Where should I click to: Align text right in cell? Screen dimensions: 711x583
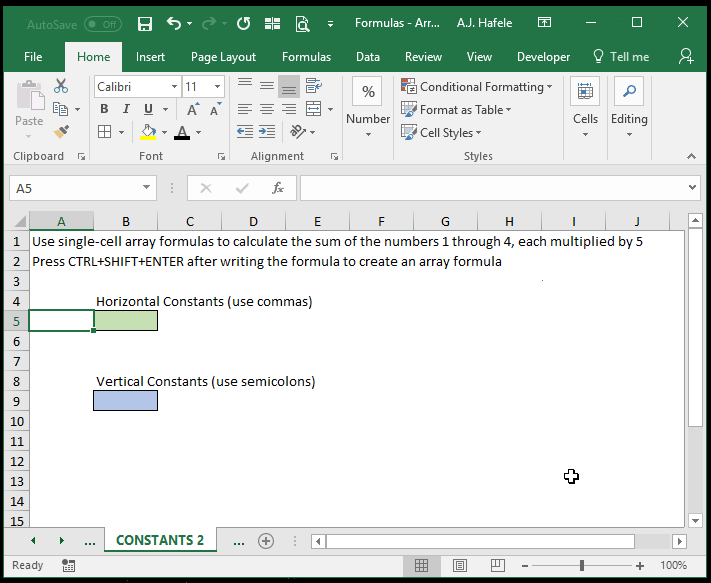[x=289, y=109]
